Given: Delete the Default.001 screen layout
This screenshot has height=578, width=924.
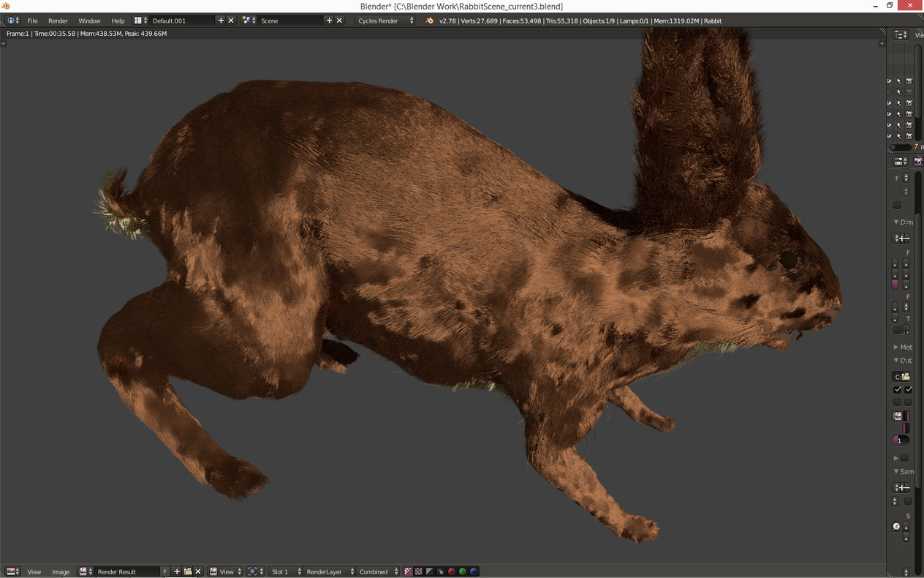Looking at the screenshot, I should coord(231,20).
